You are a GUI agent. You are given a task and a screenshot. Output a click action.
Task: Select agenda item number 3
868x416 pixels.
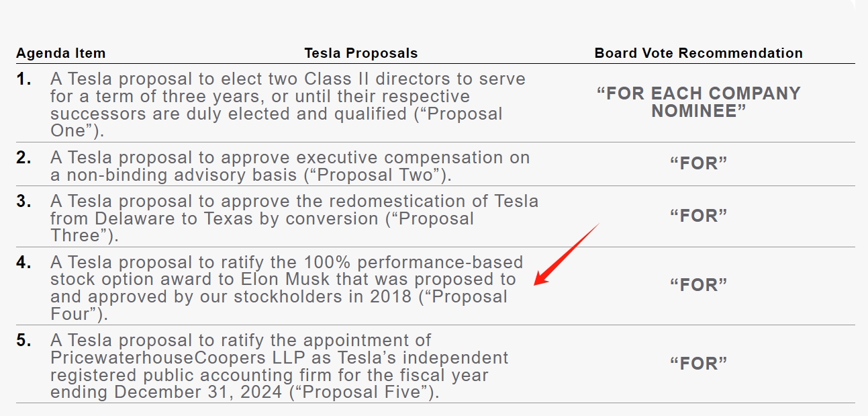(x=24, y=201)
